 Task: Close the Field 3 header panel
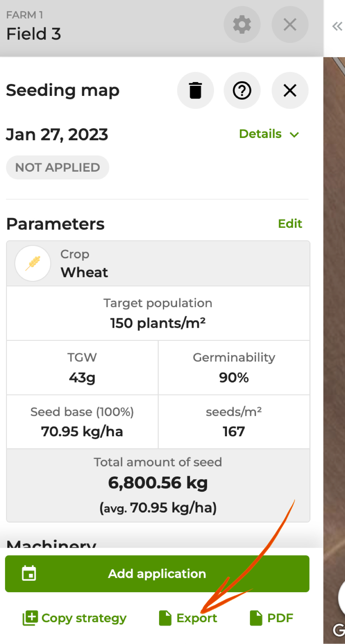290,25
